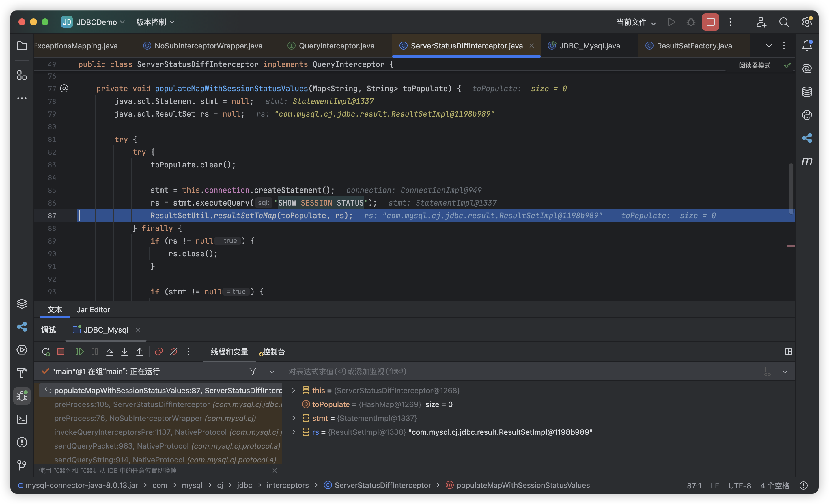Switch to ResultSetFactory.java tab
This screenshot has width=829, height=504.
click(x=689, y=46)
